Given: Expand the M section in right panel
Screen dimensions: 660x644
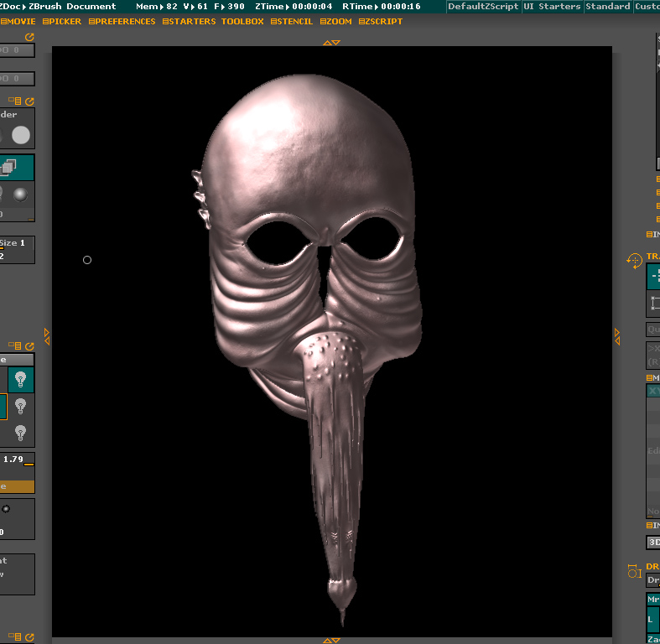Looking at the screenshot, I should pyautogui.click(x=653, y=377).
